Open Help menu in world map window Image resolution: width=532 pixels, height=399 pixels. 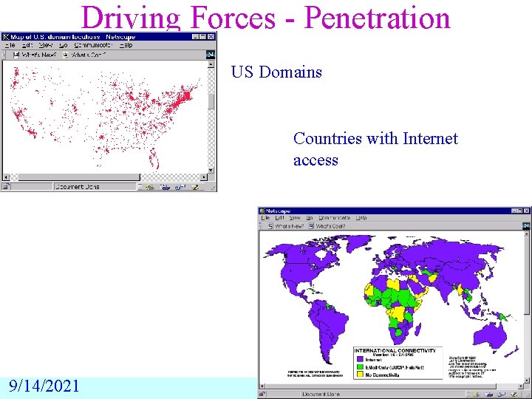(x=361, y=218)
